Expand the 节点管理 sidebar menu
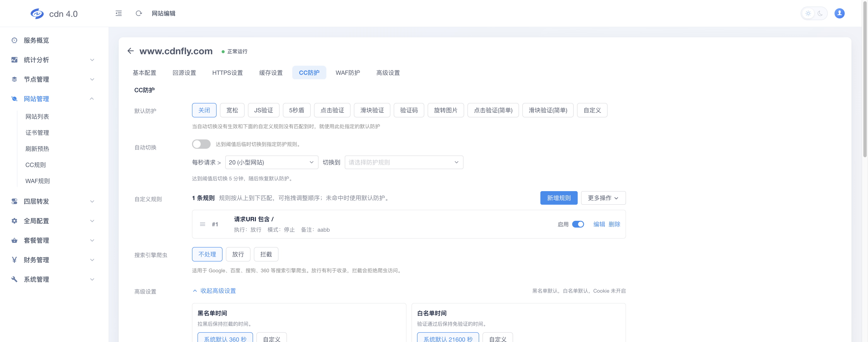The height and width of the screenshot is (342, 868). tap(92, 79)
